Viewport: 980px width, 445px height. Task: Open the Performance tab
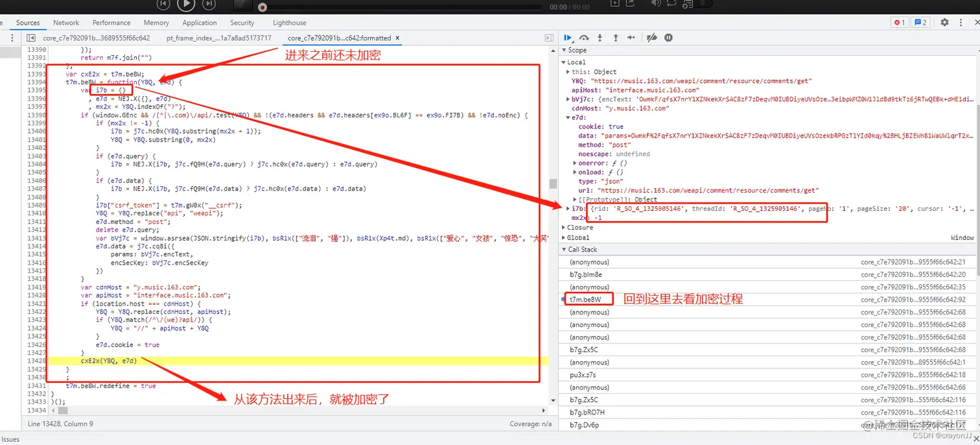point(111,22)
